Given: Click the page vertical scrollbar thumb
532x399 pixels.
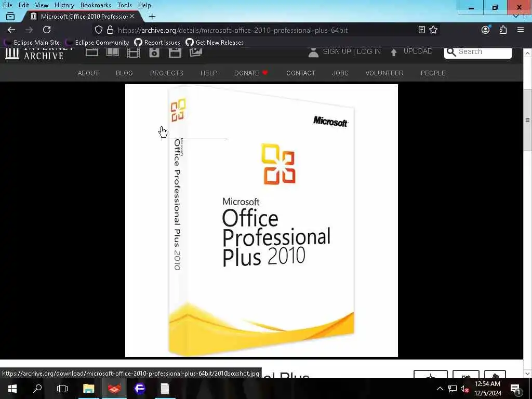Looking at the screenshot, I should click(528, 121).
